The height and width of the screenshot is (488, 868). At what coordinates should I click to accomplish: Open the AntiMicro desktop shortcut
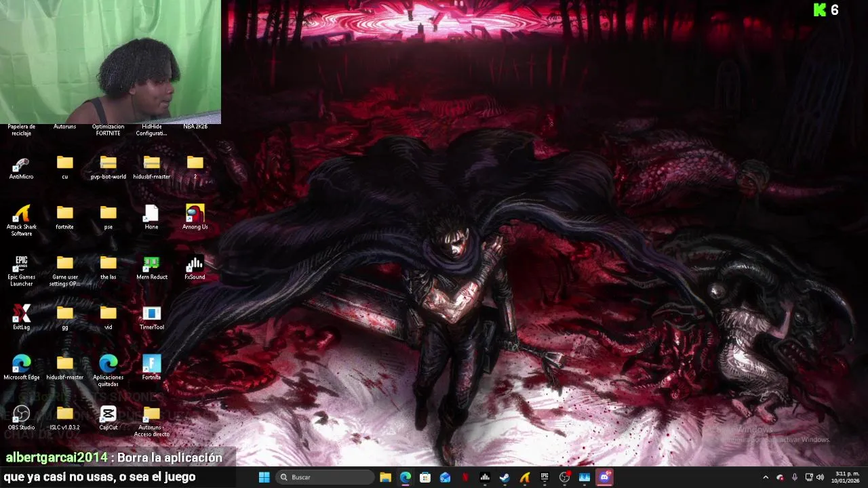point(21,167)
